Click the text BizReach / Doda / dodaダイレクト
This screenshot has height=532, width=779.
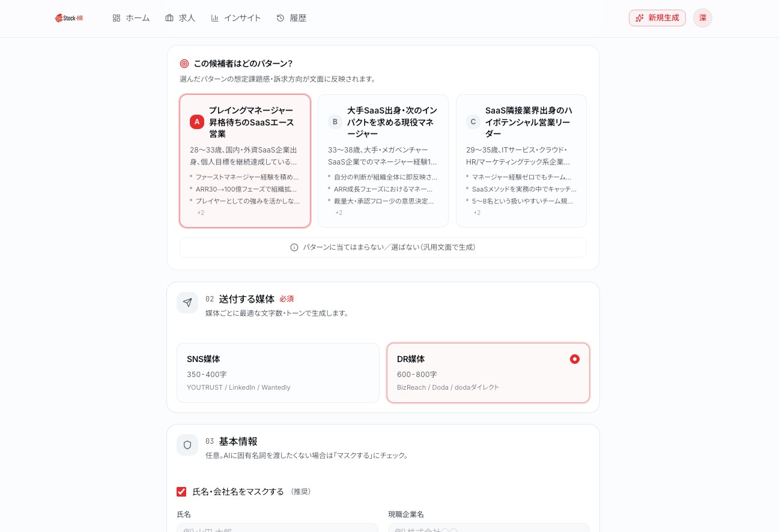coord(448,387)
